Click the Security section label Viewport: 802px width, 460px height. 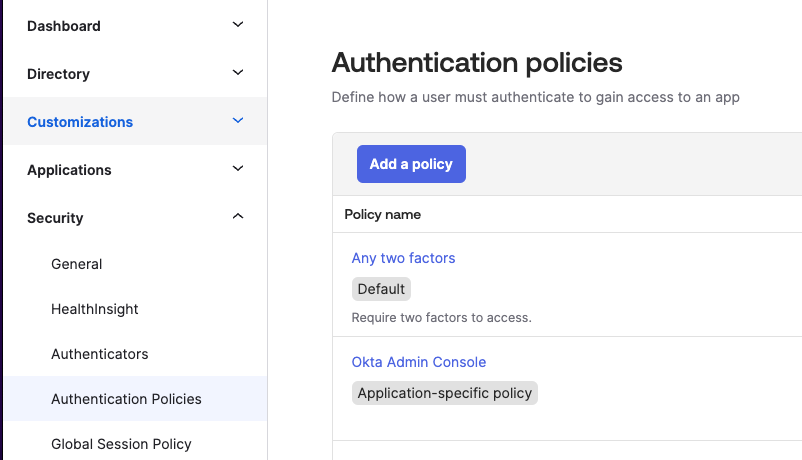pos(55,218)
